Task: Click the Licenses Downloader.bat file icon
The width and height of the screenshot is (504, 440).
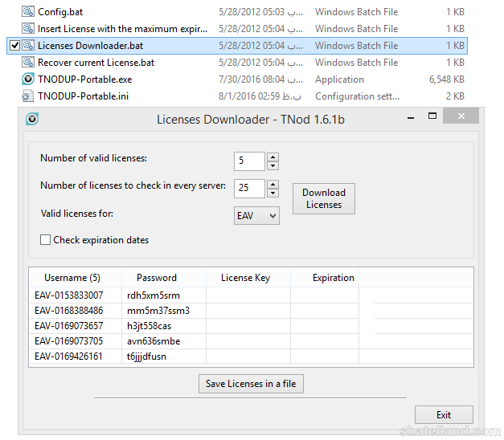Action: coord(28,45)
